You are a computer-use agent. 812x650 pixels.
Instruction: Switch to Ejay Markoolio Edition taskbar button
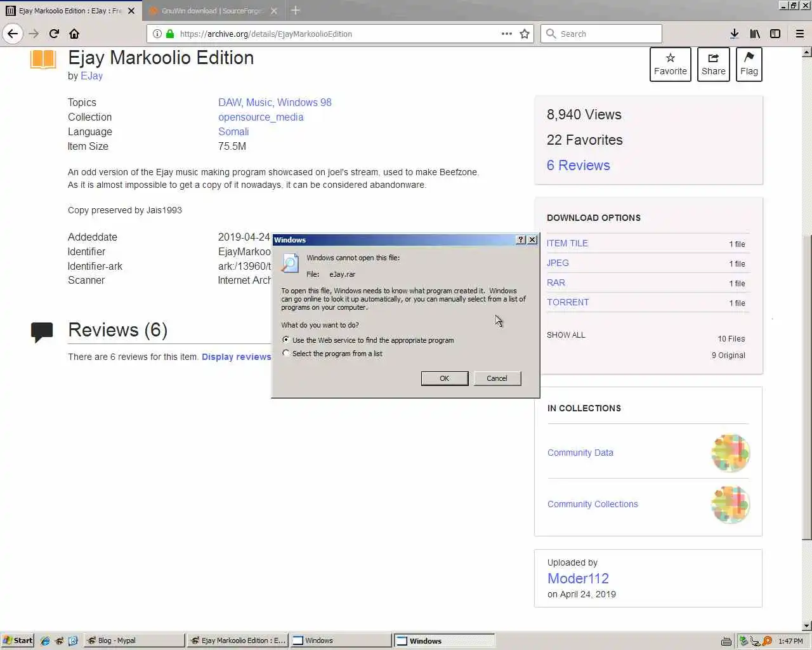click(x=238, y=640)
